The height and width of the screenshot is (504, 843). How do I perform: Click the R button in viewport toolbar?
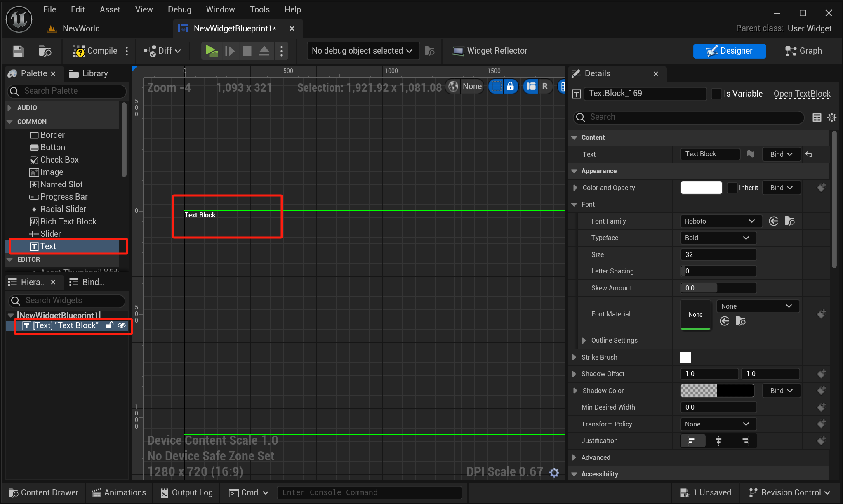tap(545, 86)
